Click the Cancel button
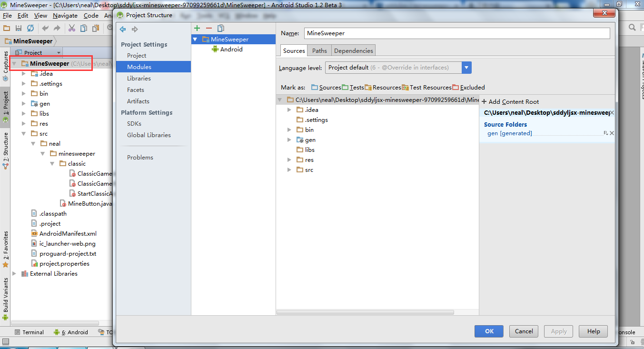644x349 pixels. point(524,331)
